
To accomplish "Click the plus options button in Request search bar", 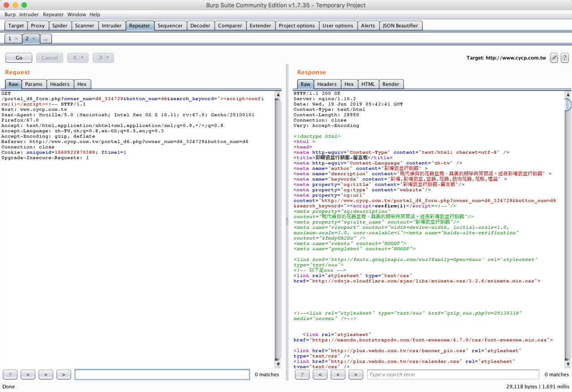I will pyautogui.click(x=46, y=375).
